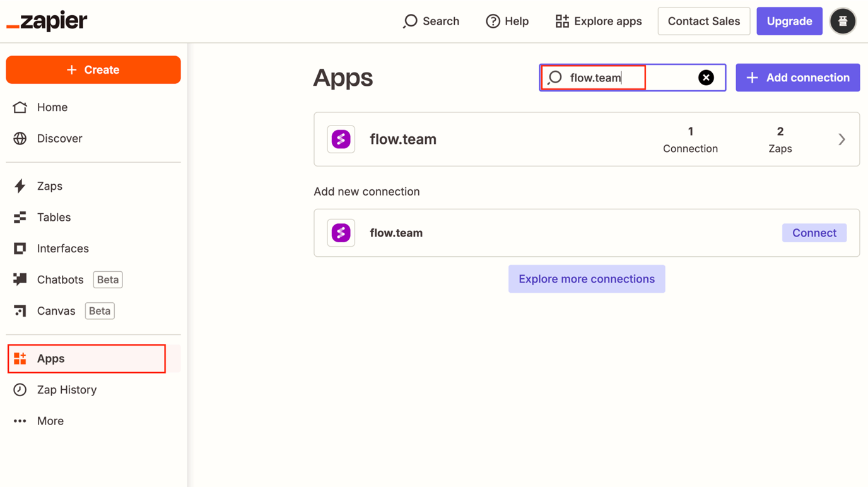This screenshot has height=487, width=868.
Task: Clear the search field with X button
Action: click(x=706, y=77)
